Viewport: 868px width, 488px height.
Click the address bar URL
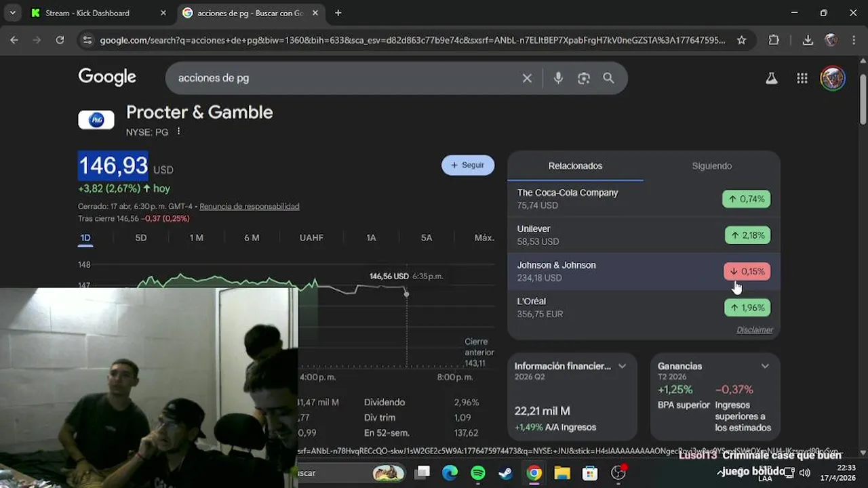[x=412, y=40]
